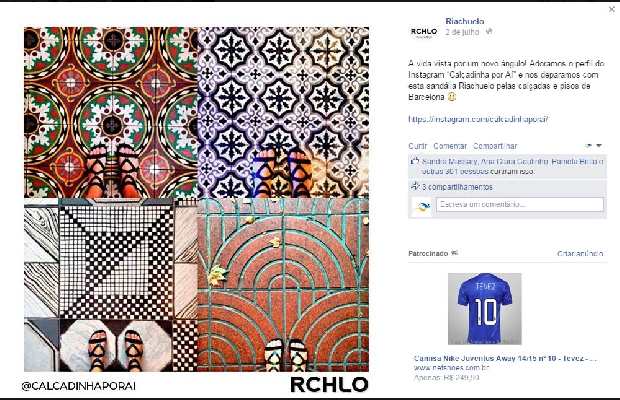
Task: Close the photo viewer with the X
Action: (611, 9)
